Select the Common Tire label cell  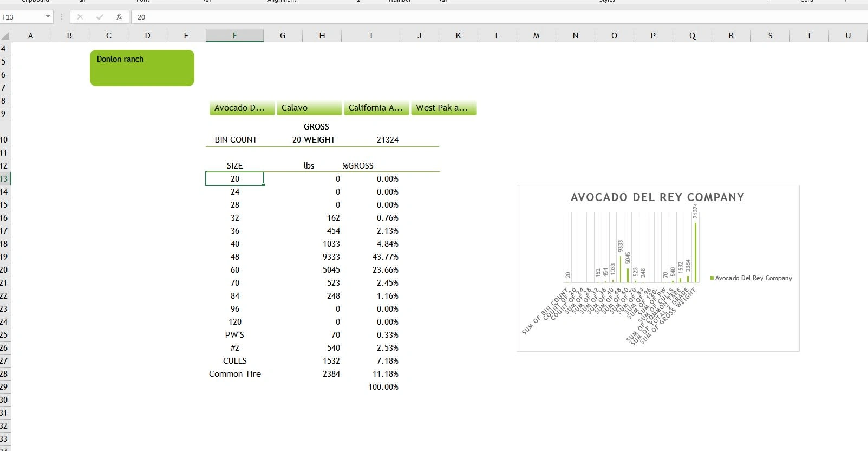235,374
